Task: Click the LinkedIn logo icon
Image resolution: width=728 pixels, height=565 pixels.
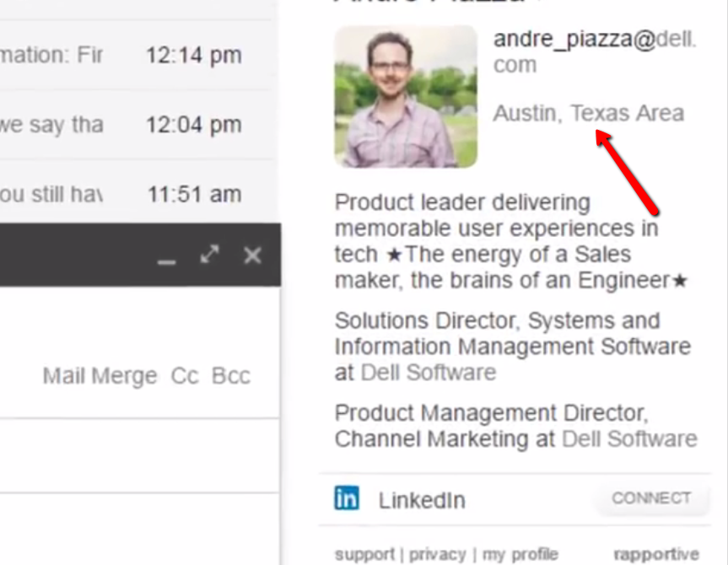Action: pyautogui.click(x=347, y=498)
